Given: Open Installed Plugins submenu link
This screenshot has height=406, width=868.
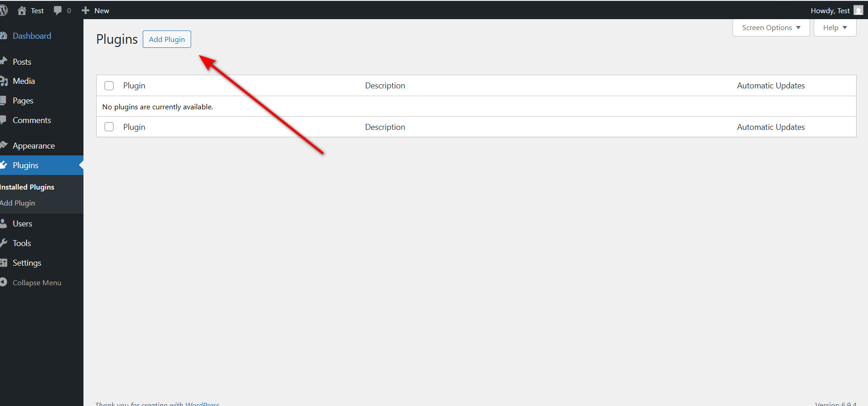Looking at the screenshot, I should click(x=27, y=187).
